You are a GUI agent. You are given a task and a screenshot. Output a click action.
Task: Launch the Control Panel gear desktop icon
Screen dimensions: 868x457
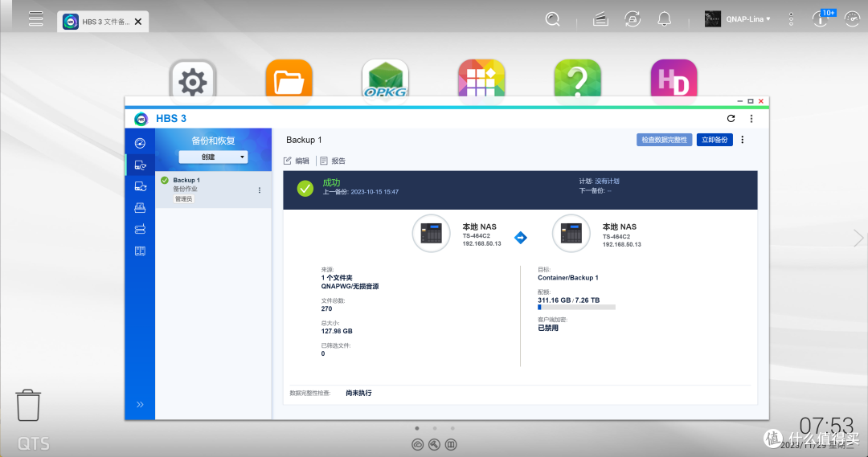click(193, 81)
